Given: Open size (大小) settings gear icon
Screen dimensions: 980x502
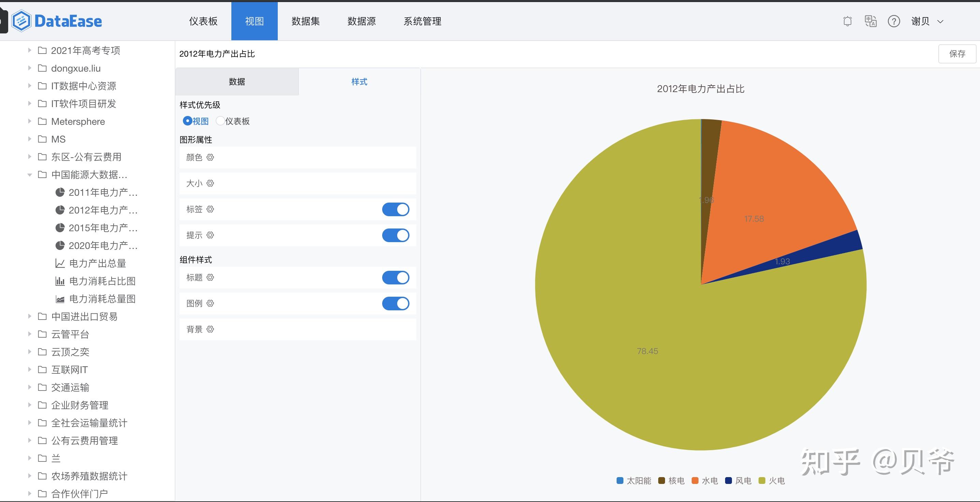Looking at the screenshot, I should tap(211, 183).
